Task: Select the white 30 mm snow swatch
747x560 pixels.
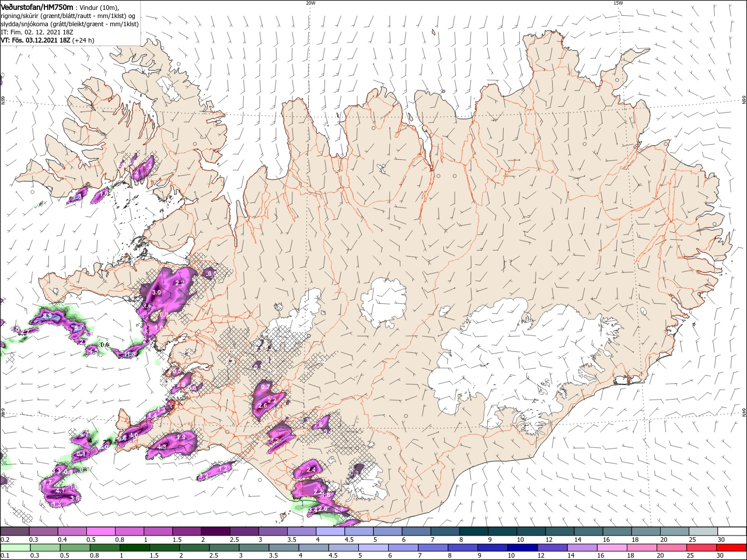Action: 732,531
